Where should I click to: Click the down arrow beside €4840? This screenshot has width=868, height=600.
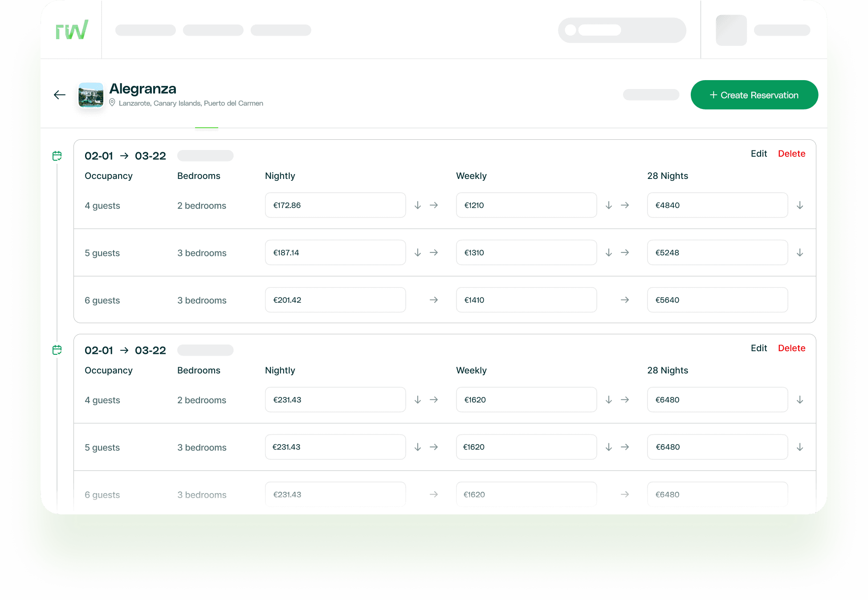pyautogui.click(x=800, y=205)
